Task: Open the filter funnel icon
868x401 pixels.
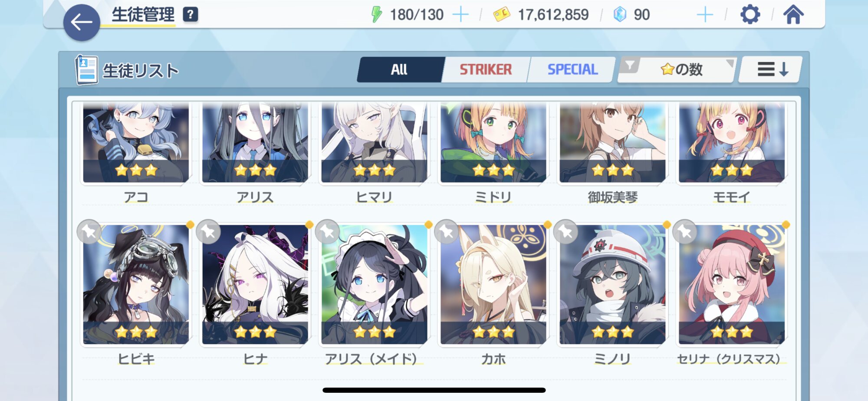Action: pyautogui.click(x=630, y=66)
